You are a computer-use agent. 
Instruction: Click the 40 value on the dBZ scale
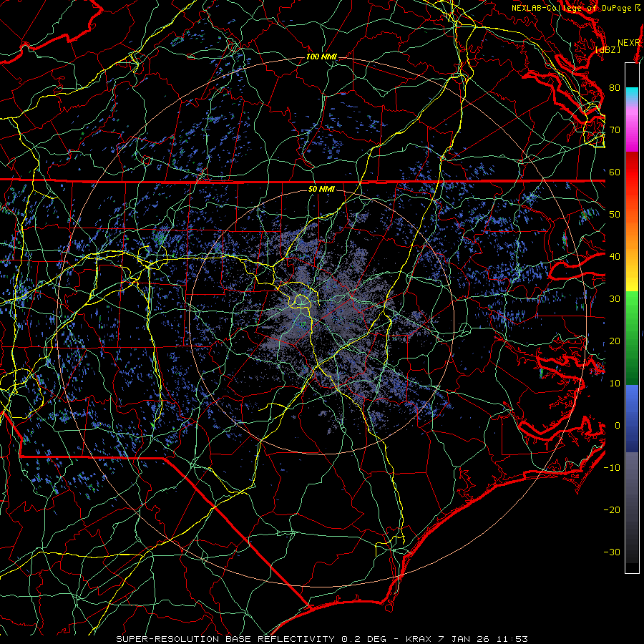tap(615, 257)
